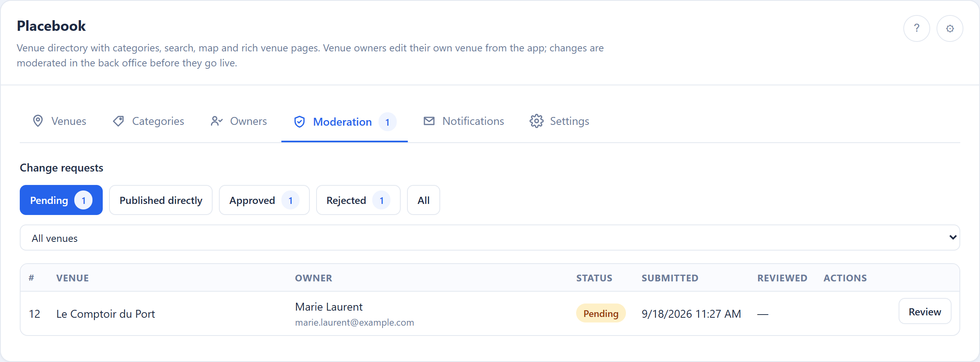
Task: Click the Change requests heading
Action: click(x=62, y=168)
